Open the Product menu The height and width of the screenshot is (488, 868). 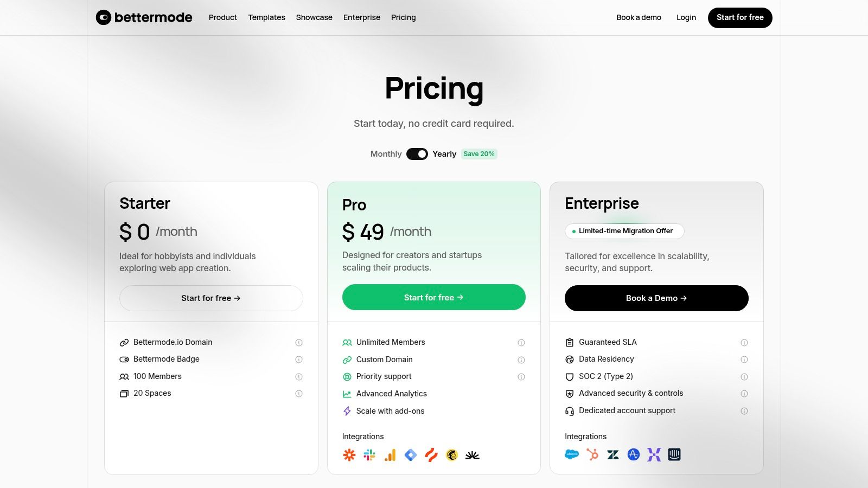click(x=222, y=17)
